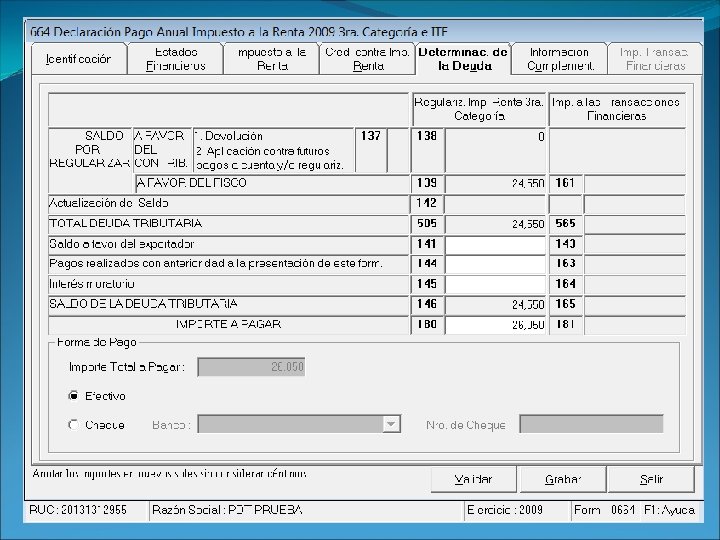Click casilla 146 saldo deuda value
Image resolution: width=720 pixels, height=540 pixels.
495,305
